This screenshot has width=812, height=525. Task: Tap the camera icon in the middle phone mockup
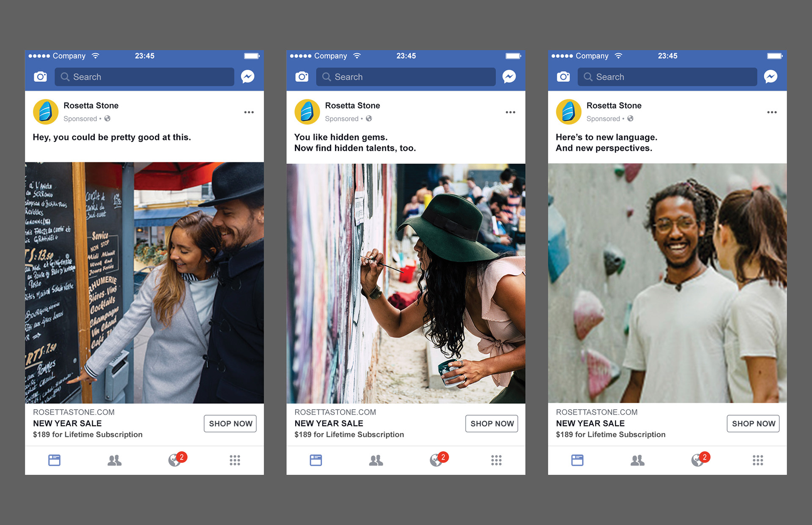coord(302,77)
